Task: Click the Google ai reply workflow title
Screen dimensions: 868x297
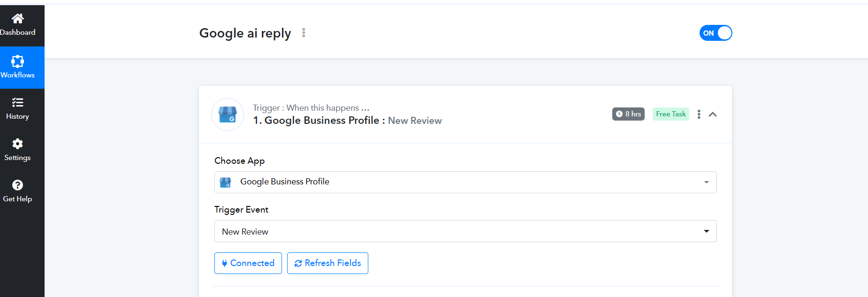Action: pos(245,33)
